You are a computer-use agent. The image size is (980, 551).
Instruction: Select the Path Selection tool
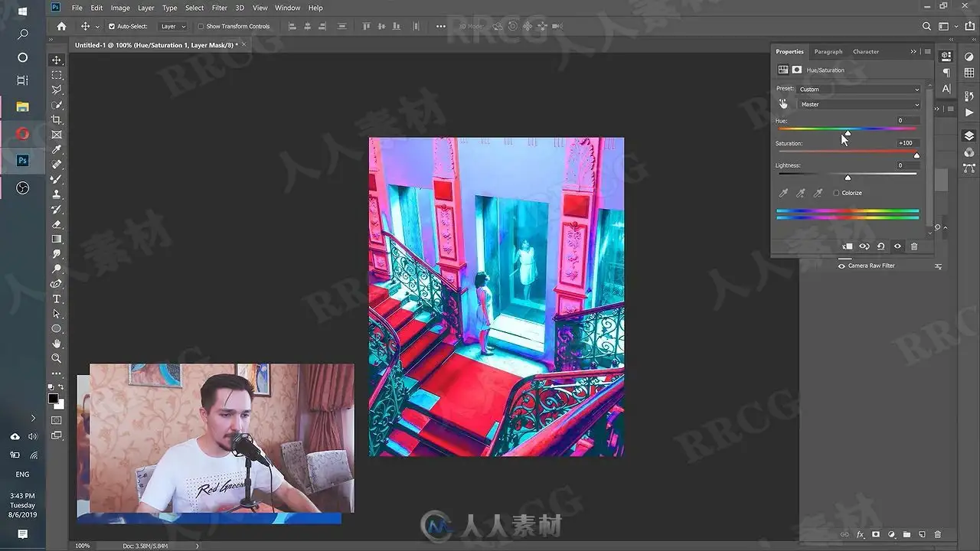[57, 314]
